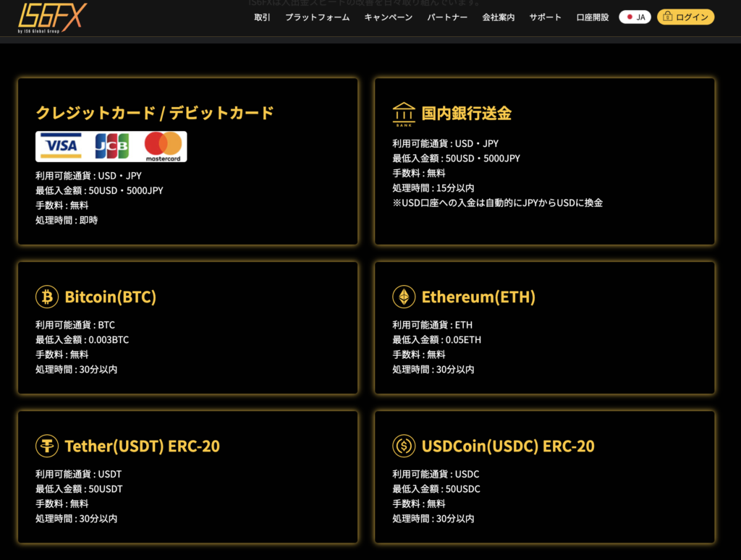Click the 口座開設 link
Screen dimensions: 741x560
[x=592, y=17]
